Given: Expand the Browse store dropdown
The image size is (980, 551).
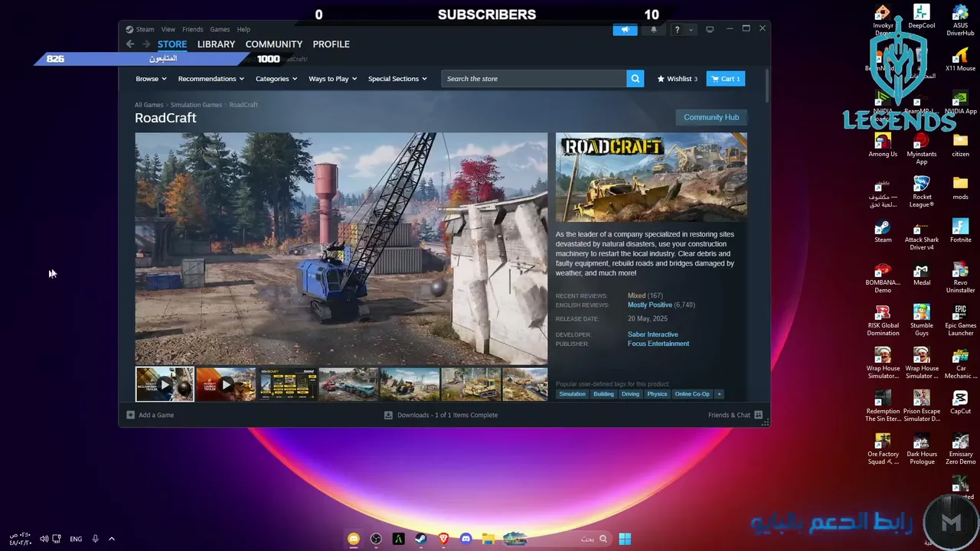Looking at the screenshot, I should [151, 79].
